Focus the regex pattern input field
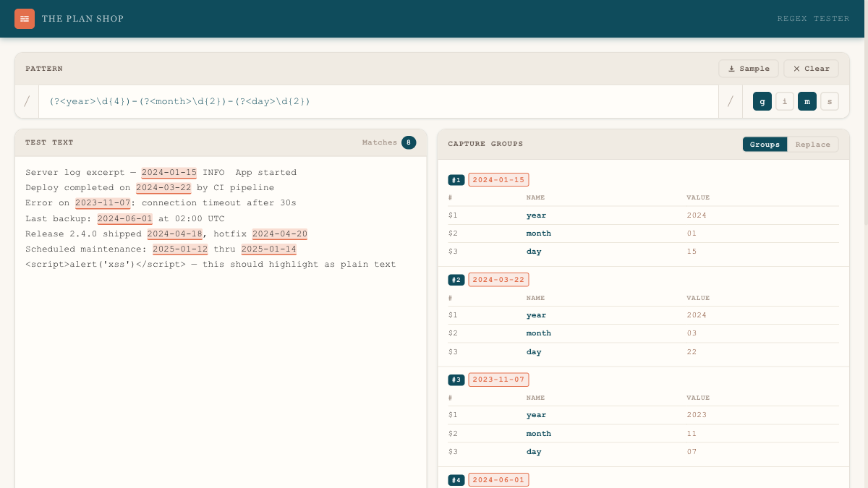868x488 pixels. (x=378, y=101)
